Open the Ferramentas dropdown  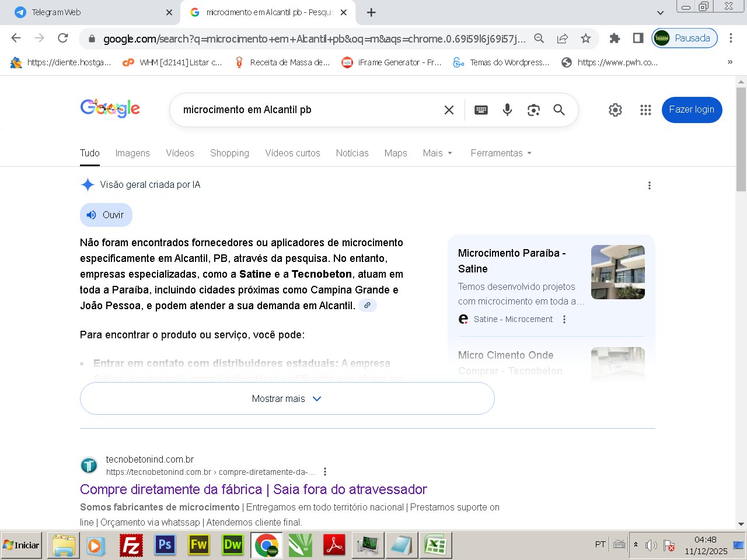[501, 153]
